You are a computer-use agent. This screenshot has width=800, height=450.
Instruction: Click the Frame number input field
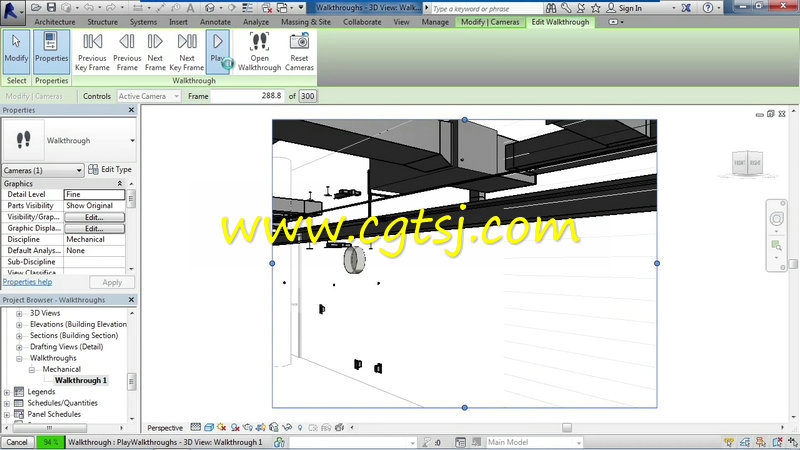click(x=247, y=95)
